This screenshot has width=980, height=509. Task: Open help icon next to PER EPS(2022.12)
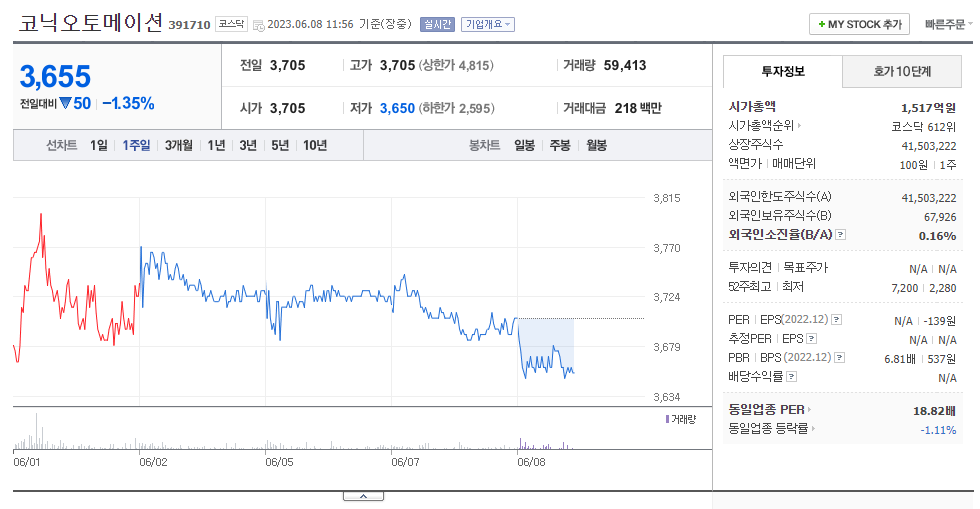tap(836, 320)
